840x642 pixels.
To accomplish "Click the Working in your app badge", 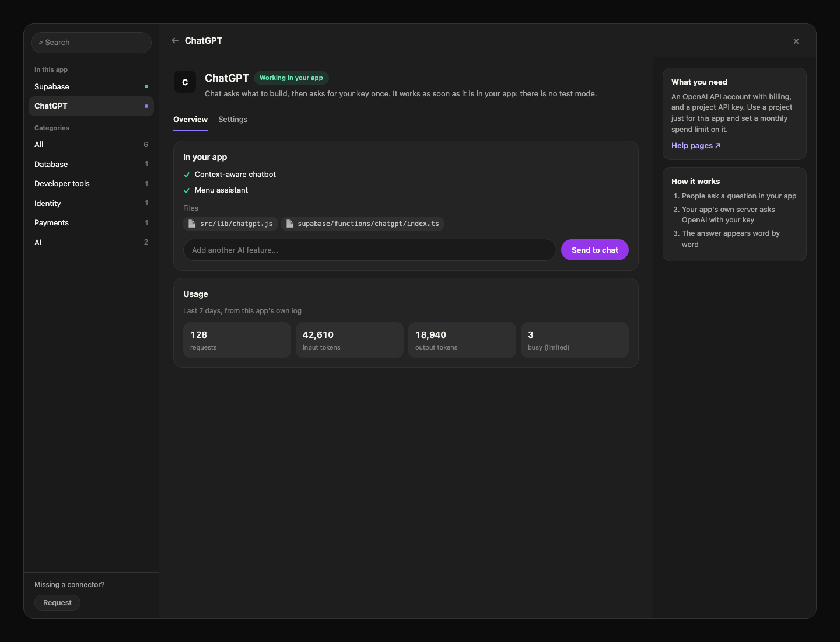I will 291,78.
